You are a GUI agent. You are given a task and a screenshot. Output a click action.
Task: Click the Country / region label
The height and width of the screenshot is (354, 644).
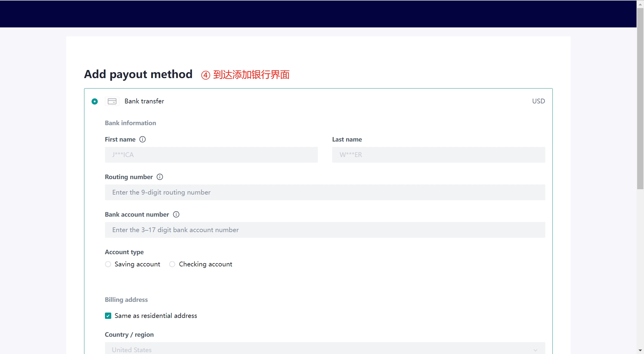coord(129,334)
